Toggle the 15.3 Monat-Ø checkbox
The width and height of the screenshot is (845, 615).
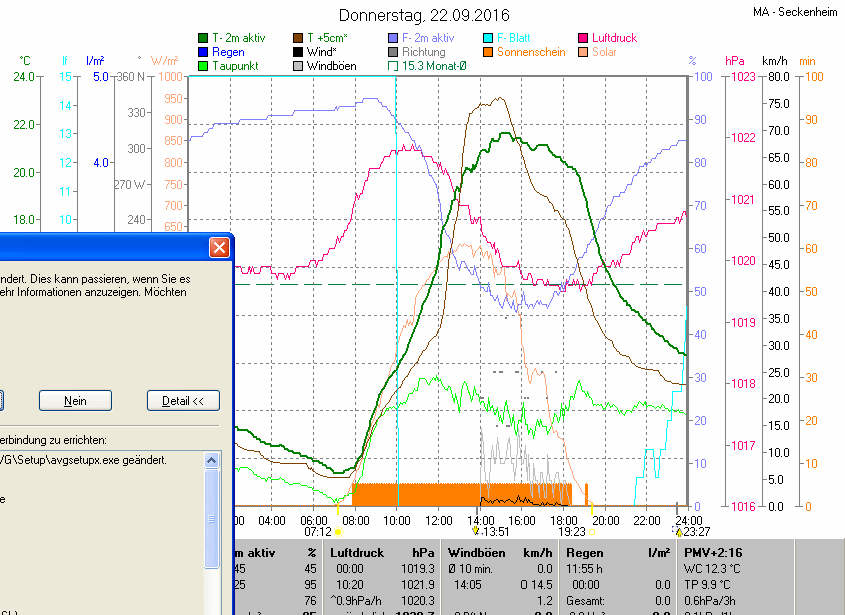point(393,66)
